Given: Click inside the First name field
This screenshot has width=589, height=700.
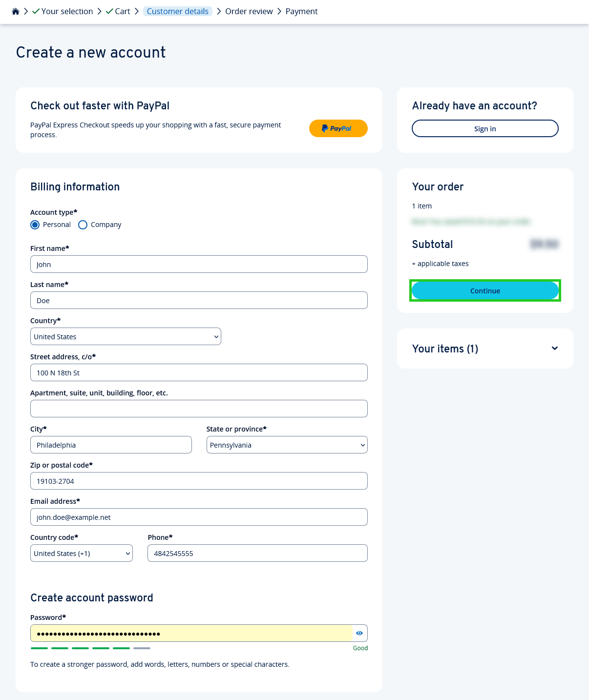Looking at the screenshot, I should click(198, 264).
